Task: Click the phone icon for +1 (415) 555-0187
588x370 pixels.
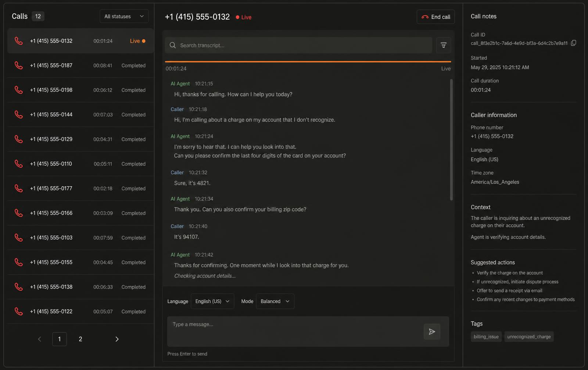Action: pos(18,65)
